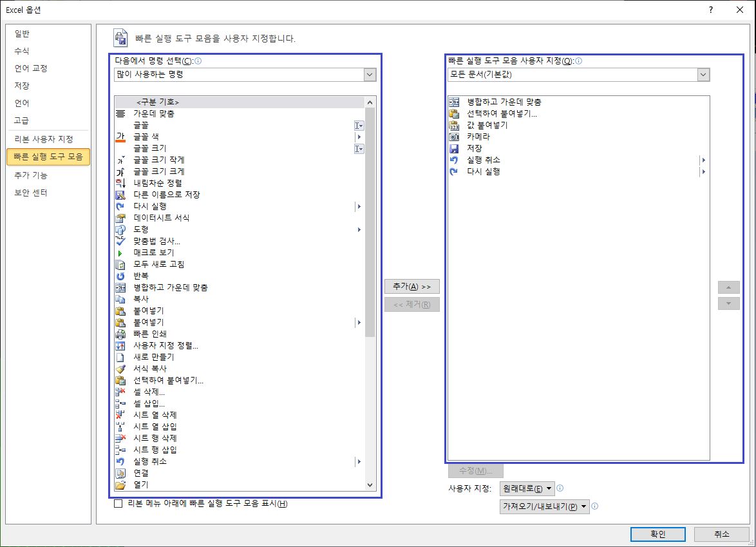The width and height of the screenshot is (756, 547).
Task: Open the 일반 options category
Action: click(22, 34)
